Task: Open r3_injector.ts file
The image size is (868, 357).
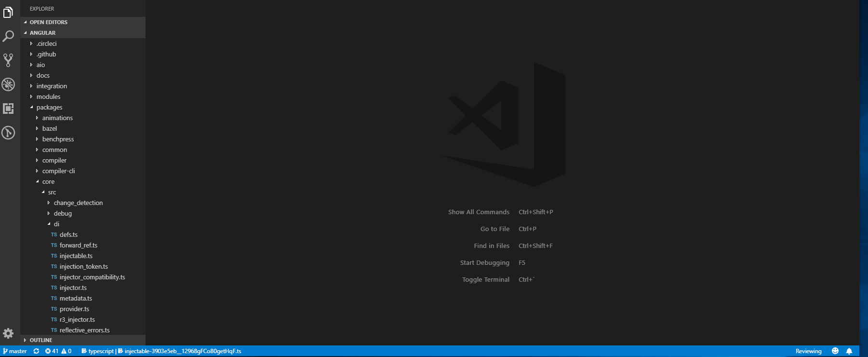Action: point(83,319)
